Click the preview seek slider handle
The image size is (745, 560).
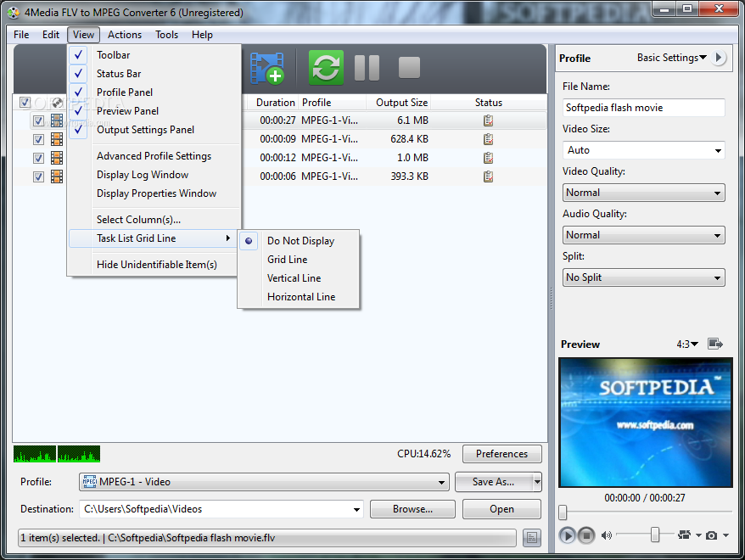563,512
